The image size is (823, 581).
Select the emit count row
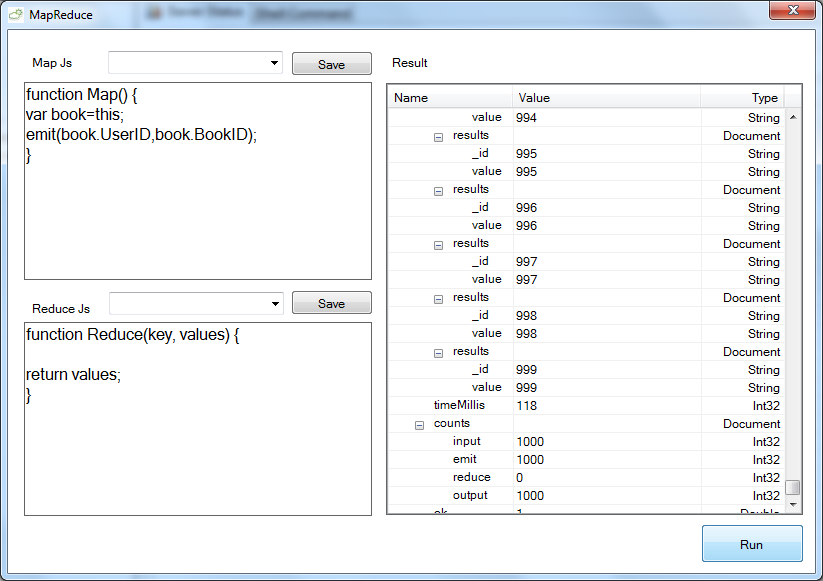click(586, 459)
